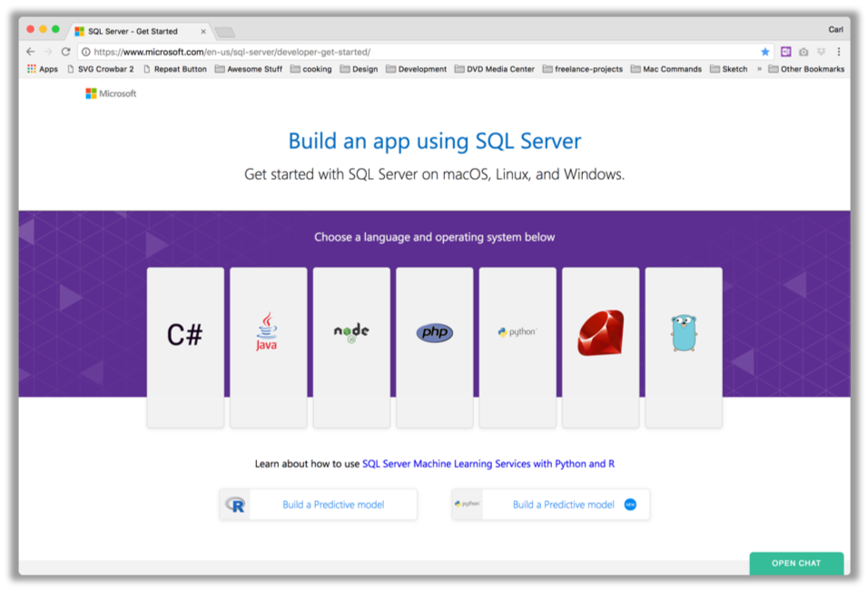This screenshot has height=590, width=868.
Task: Click the small Python logo beside Predictive model
Action: click(x=468, y=504)
